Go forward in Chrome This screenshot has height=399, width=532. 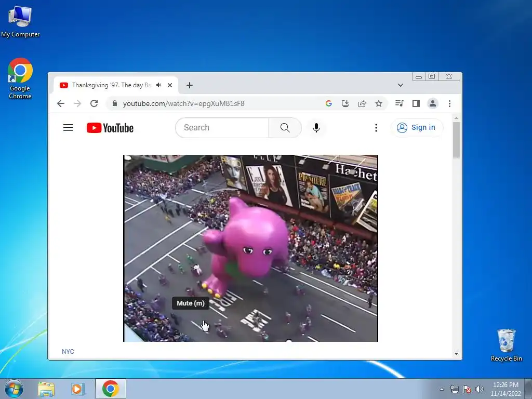tap(77, 103)
